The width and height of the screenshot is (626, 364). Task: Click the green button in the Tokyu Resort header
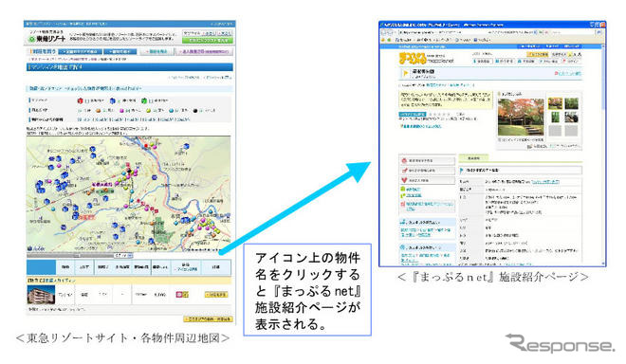pyautogui.click(x=208, y=41)
